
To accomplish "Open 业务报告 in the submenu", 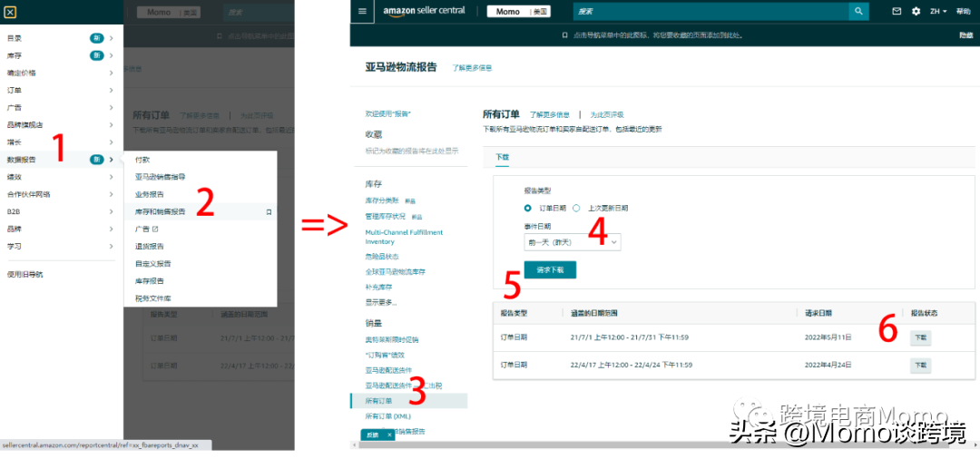I will click(x=150, y=194).
